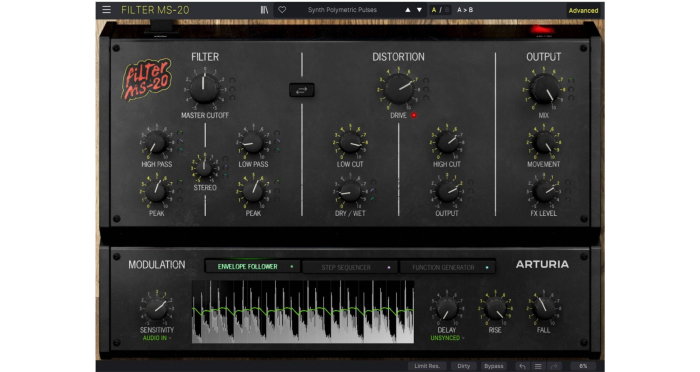Toggle the Dirty mode button
Screen dimensions: 700x372
pos(463,366)
